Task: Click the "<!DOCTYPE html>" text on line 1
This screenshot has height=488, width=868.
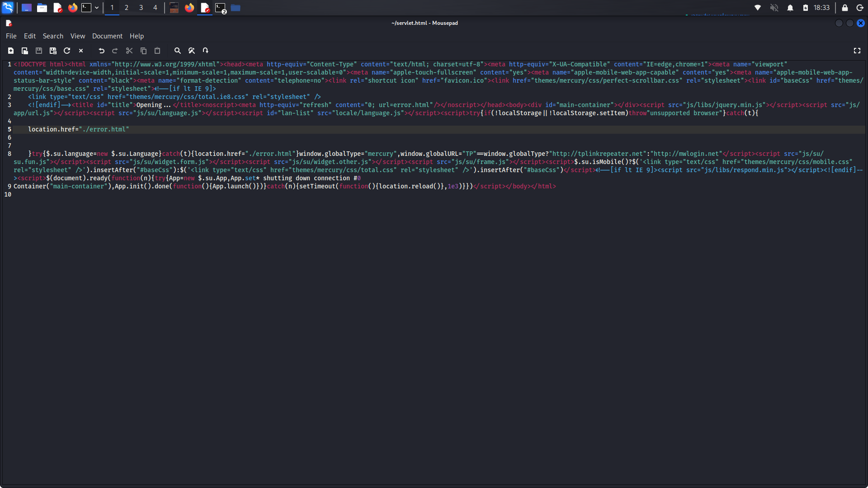Action: 41,64
